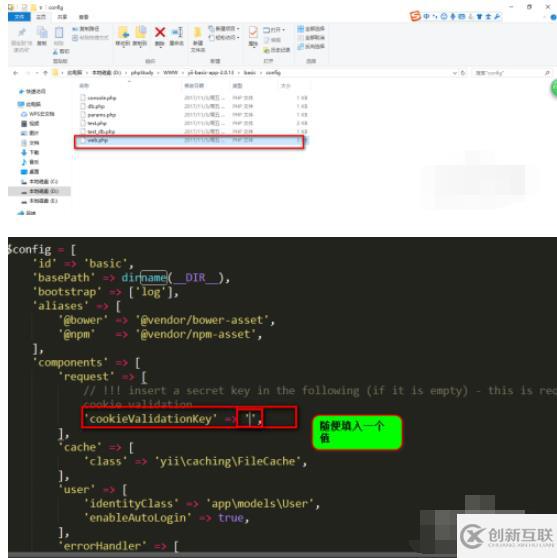Click the Back arrow navigation button

point(15,73)
